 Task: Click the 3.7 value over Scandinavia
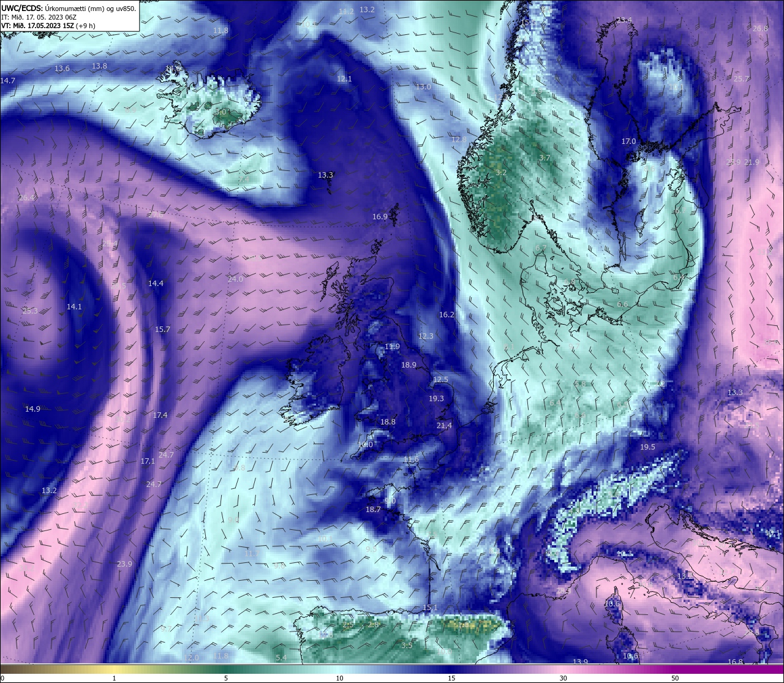(x=545, y=158)
